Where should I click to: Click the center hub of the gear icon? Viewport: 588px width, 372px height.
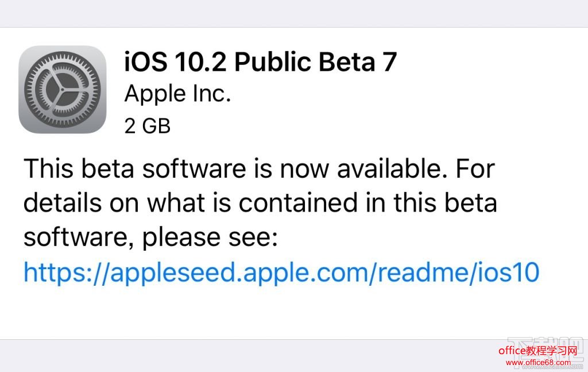coord(63,90)
